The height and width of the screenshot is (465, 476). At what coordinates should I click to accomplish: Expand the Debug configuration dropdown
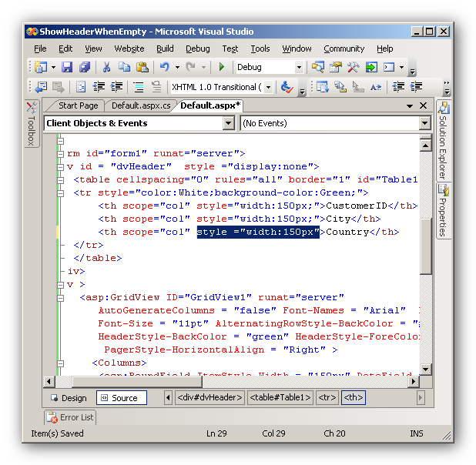[299, 68]
